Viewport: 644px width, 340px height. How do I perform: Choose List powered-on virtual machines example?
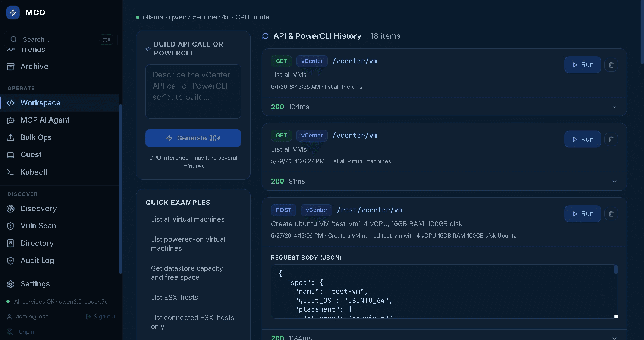click(x=188, y=244)
